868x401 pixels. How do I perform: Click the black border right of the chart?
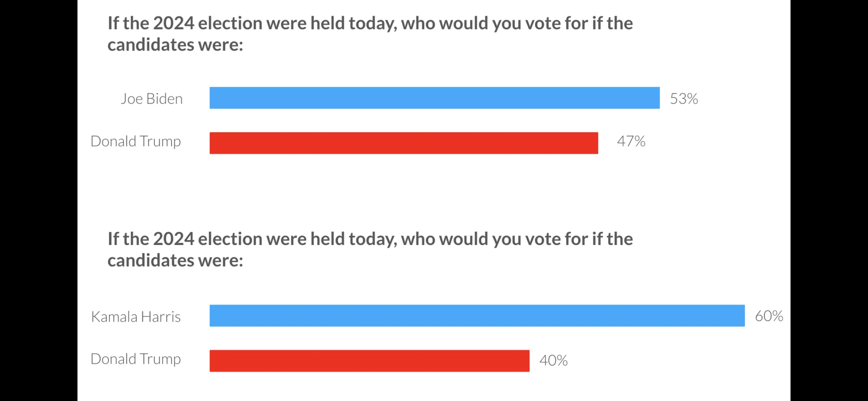pyautogui.click(x=829, y=200)
